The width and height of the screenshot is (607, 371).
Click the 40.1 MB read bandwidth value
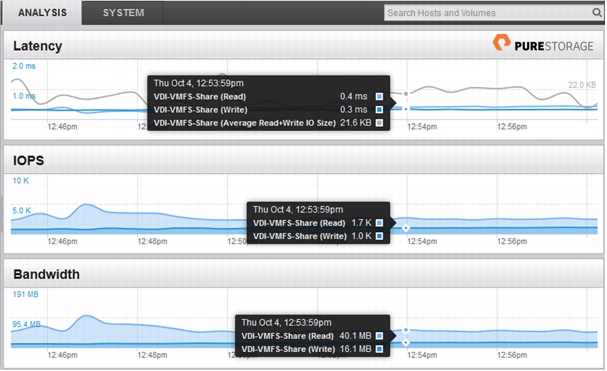[355, 336]
